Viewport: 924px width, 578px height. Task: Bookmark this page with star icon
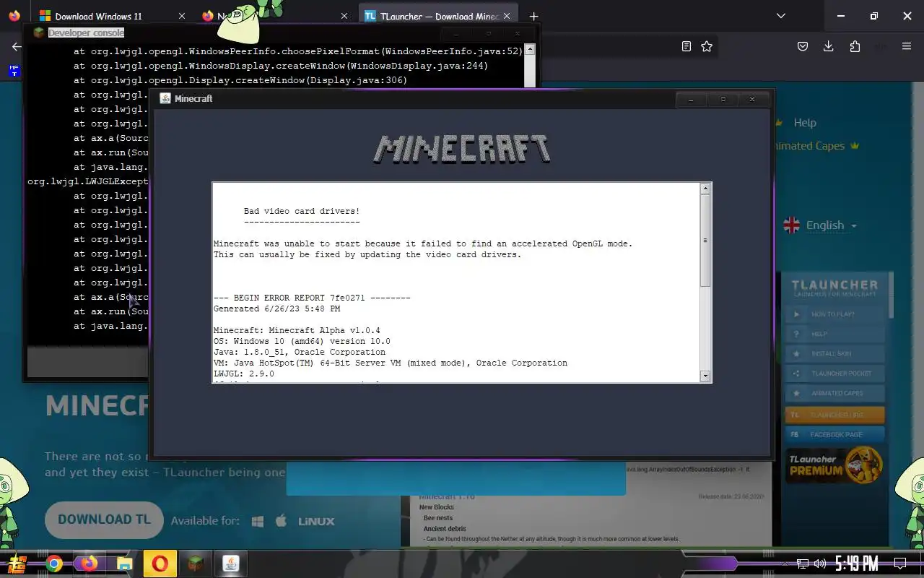pos(707,46)
